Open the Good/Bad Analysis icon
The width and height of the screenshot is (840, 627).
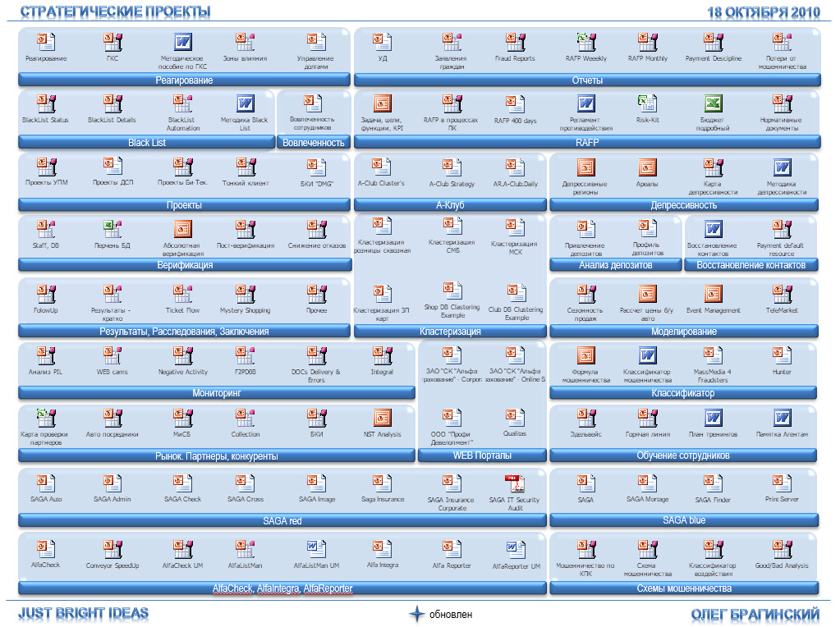(783, 549)
